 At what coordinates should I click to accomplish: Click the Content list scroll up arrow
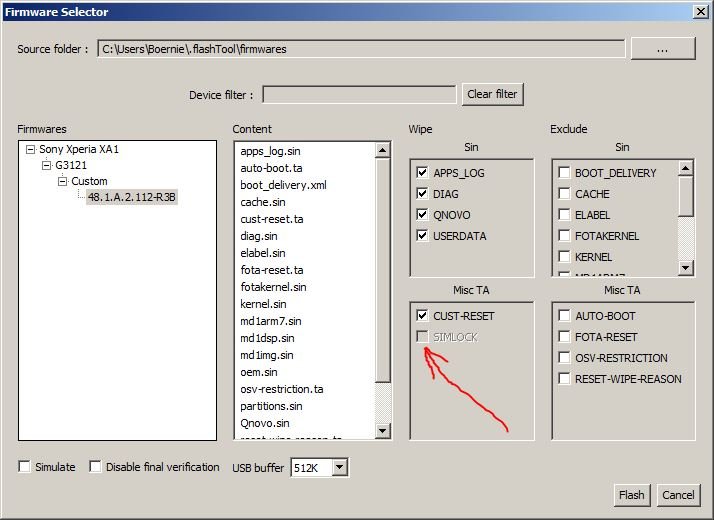pyautogui.click(x=382, y=150)
